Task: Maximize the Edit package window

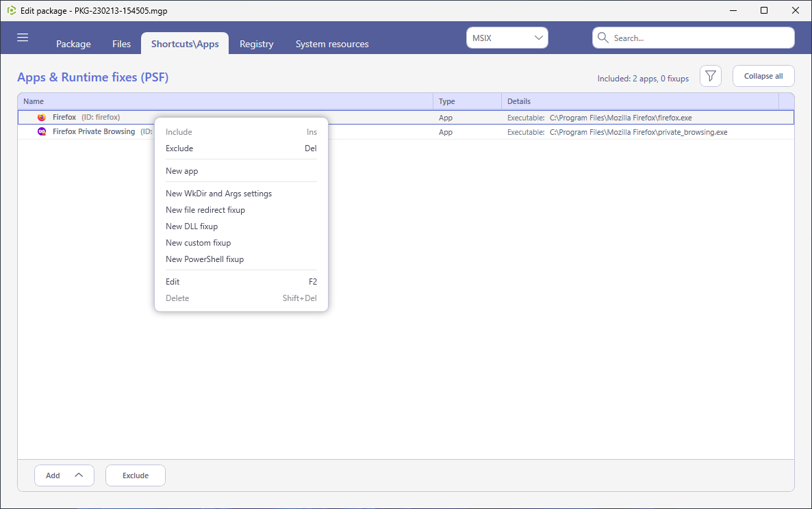Action: click(764, 10)
